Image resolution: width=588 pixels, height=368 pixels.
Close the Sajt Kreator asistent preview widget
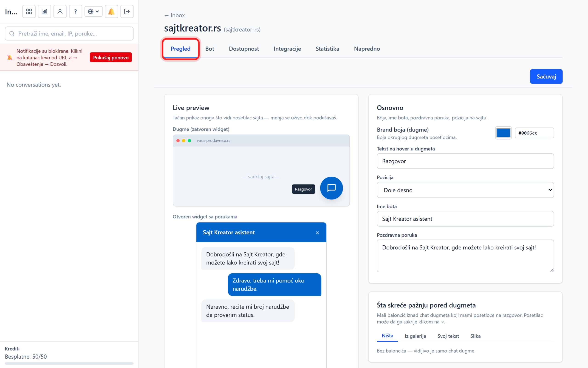[x=317, y=233]
